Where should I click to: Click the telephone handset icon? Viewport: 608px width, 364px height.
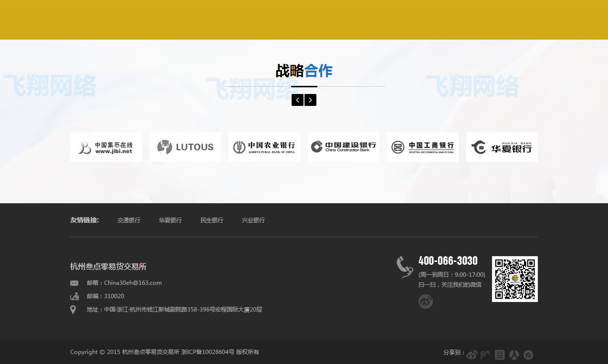coord(404,267)
